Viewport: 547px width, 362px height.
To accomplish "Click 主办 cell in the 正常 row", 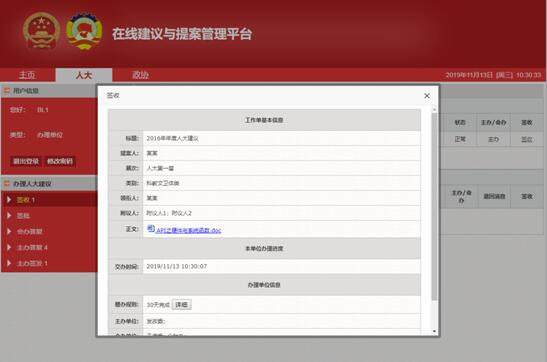I will [493, 139].
